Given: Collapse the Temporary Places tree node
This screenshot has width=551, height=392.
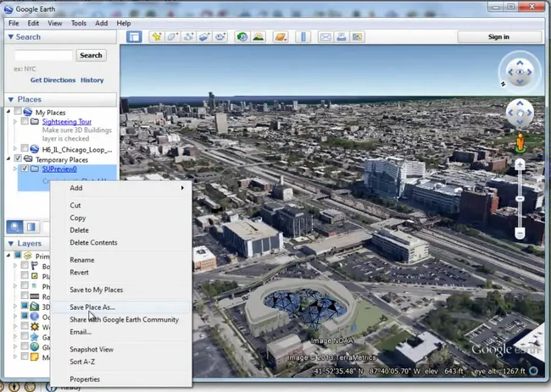Looking at the screenshot, I should (x=8, y=159).
